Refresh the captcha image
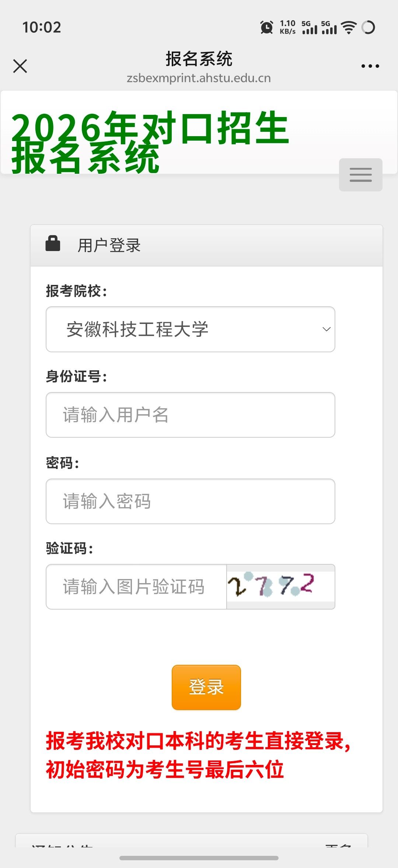The width and height of the screenshot is (398, 868). (x=280, y=586)
